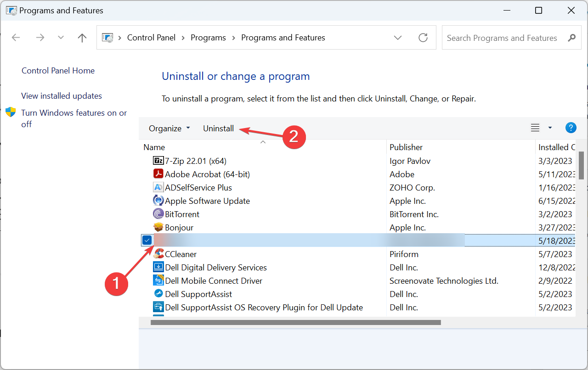
Task: Click the Apple Software Update icon
Action: [x=158, y=201]
